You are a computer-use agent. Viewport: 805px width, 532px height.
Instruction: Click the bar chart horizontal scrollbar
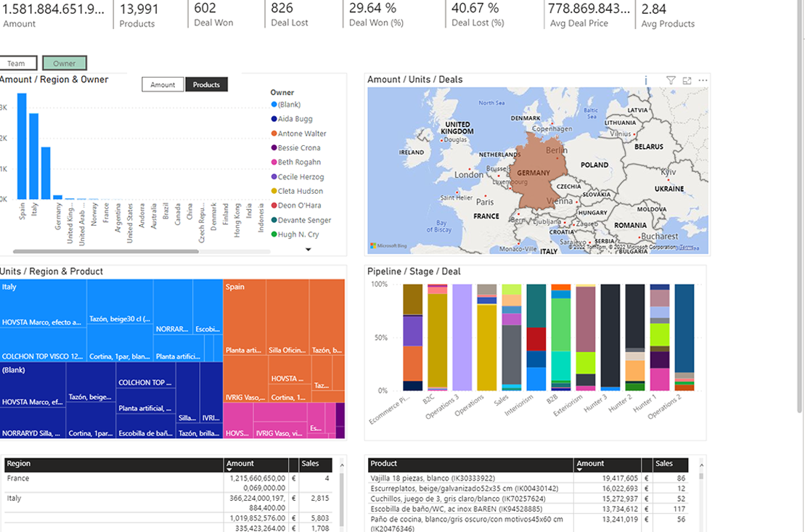click(106, 252)
